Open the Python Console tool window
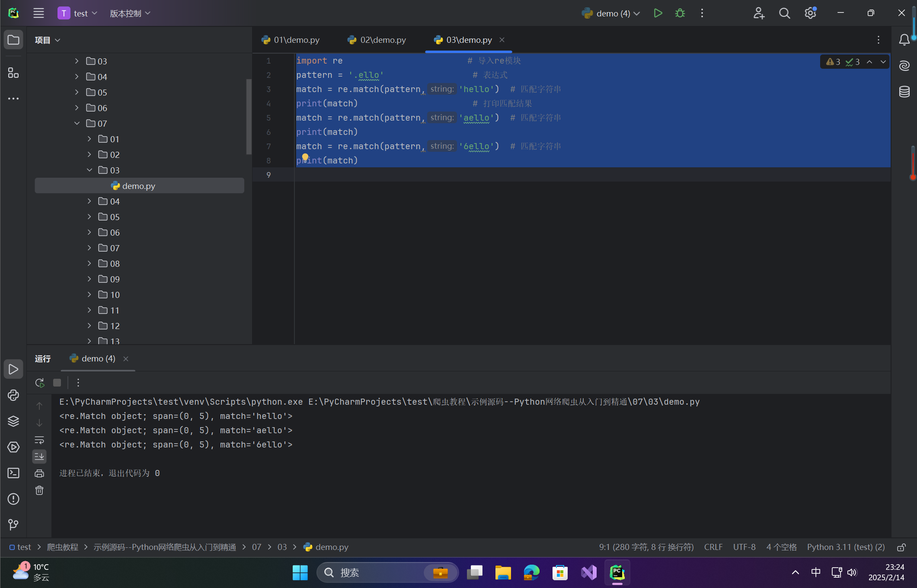Viewport: 917px width, 588px height. pos(13,395)
